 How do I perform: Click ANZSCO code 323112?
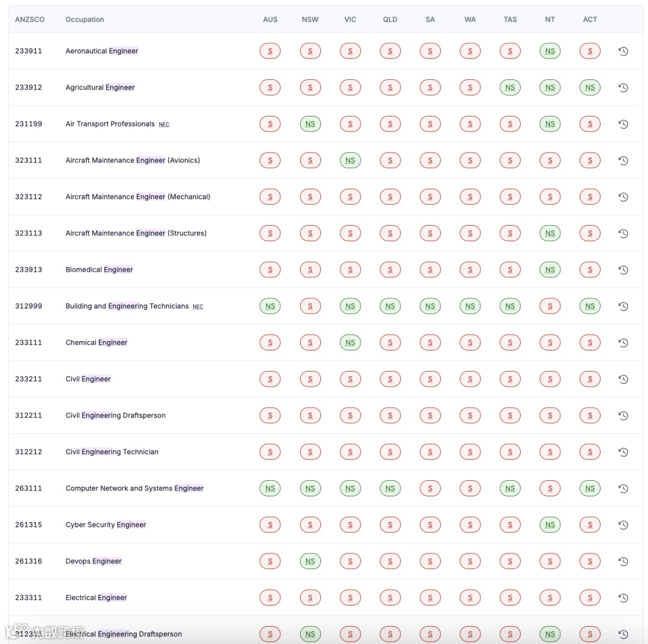(x=29, y=197)
